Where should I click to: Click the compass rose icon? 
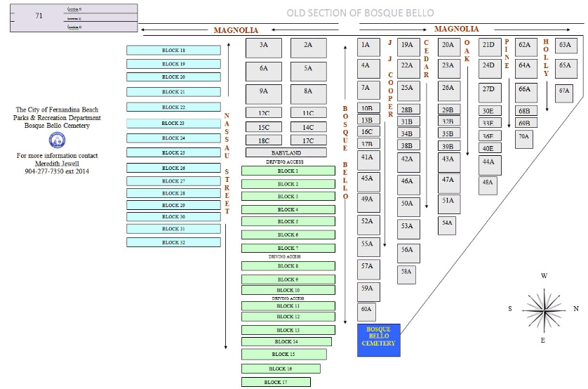(x=544, y=308)
